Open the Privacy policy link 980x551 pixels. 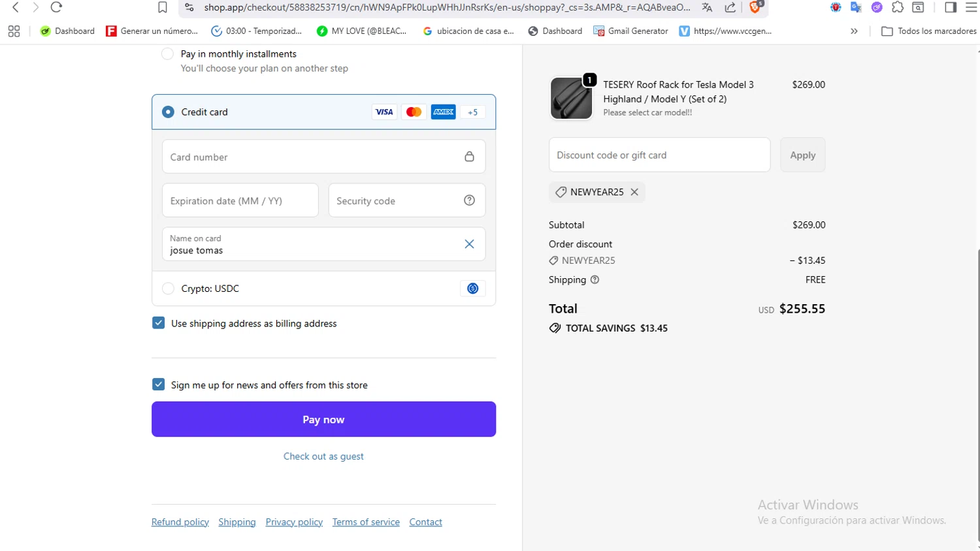pos(294,522)
